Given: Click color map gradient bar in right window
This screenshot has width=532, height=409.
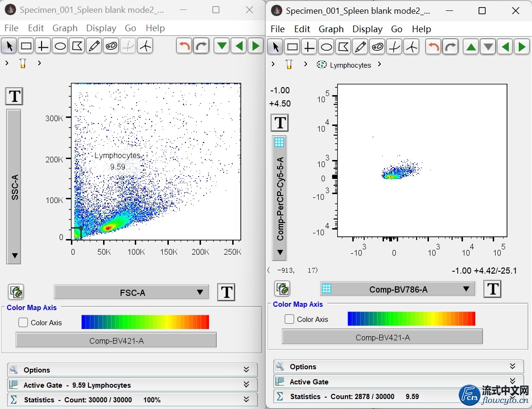Looking at the screenshot, I should [x=411, y=318].
